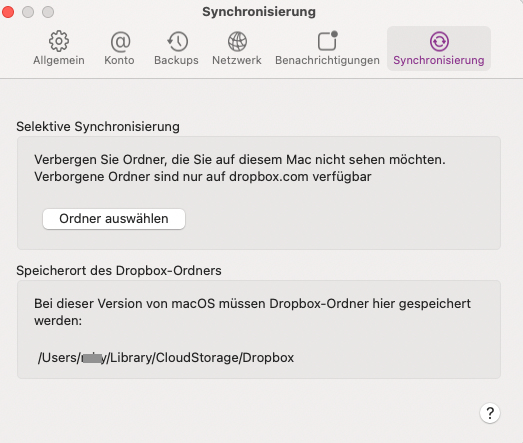Switch to the Allgemein tab label
The width and height of the screenshot is (523, 443).
click(x=59, y=60)
